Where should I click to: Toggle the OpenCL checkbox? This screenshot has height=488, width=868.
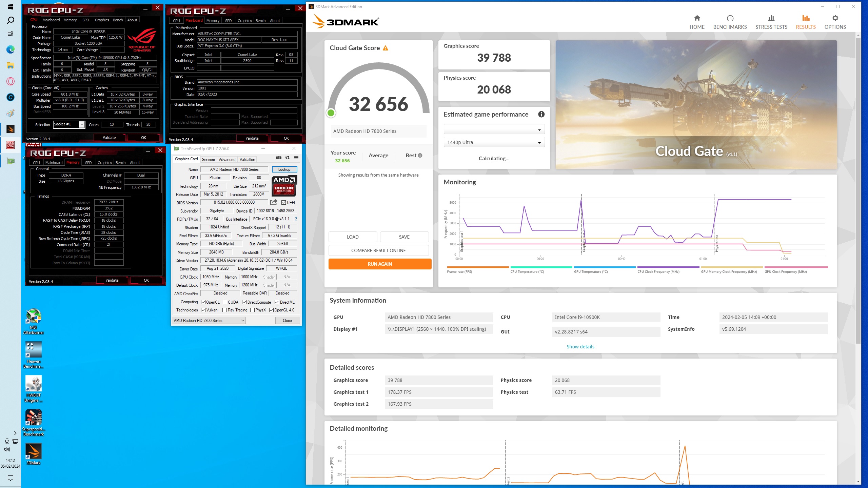pos(203,302)
